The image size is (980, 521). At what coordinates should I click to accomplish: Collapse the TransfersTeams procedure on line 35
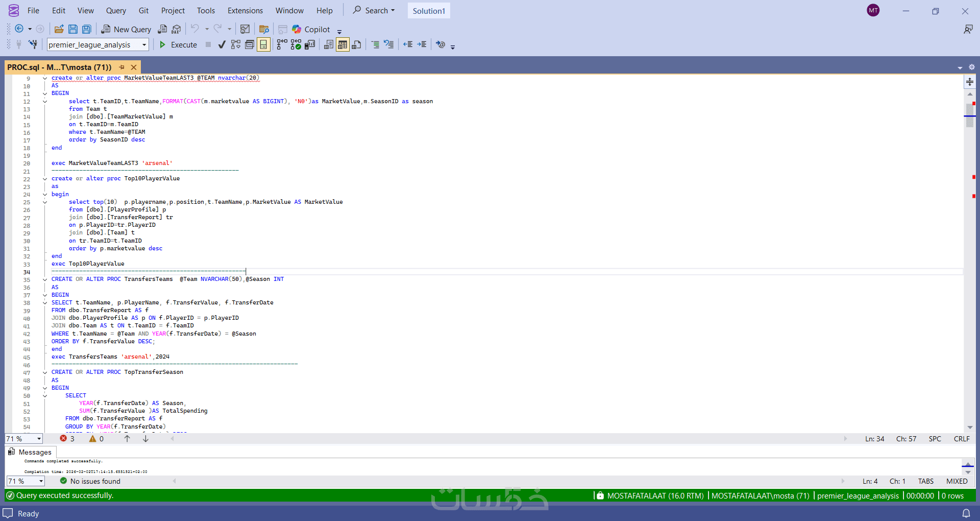click(x=45, y=279)
